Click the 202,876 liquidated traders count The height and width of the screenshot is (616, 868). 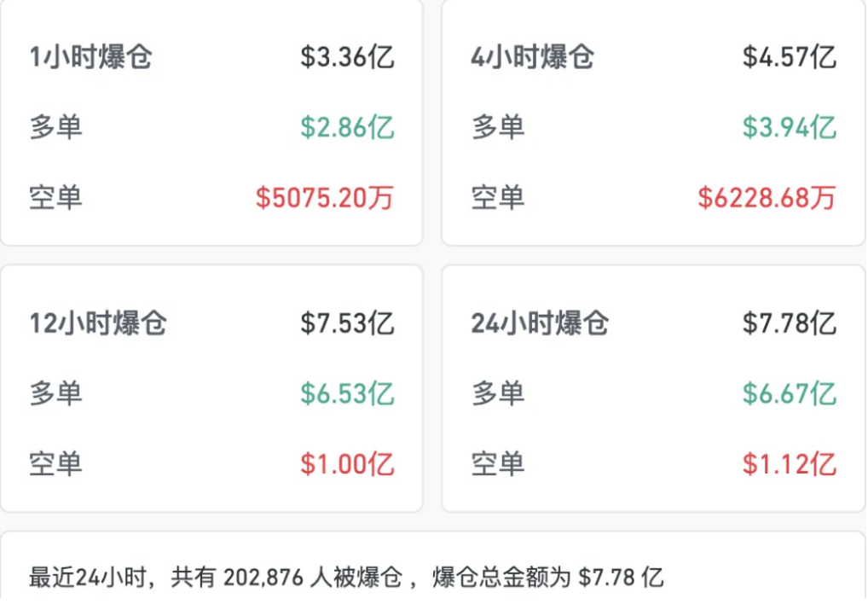[x=263, y=578]
